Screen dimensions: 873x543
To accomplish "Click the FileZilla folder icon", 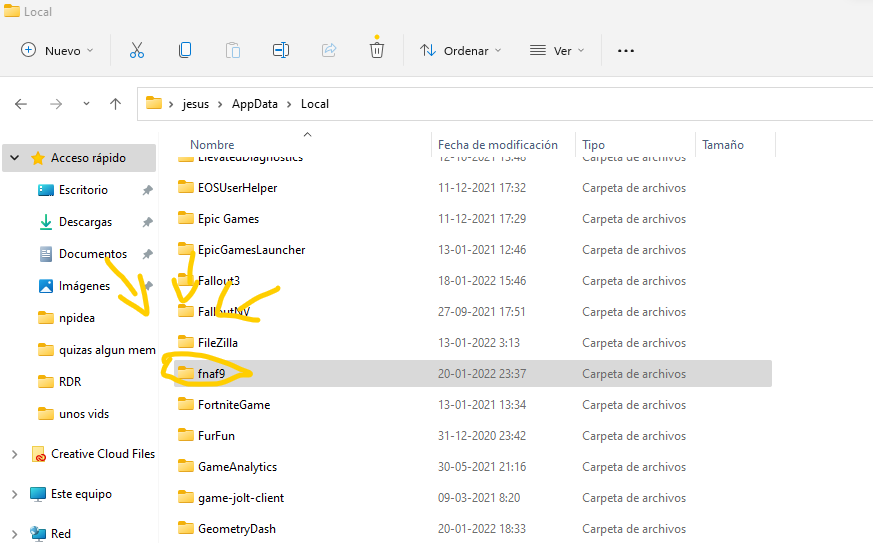I will pyautogui.click(x=186, y=341).
